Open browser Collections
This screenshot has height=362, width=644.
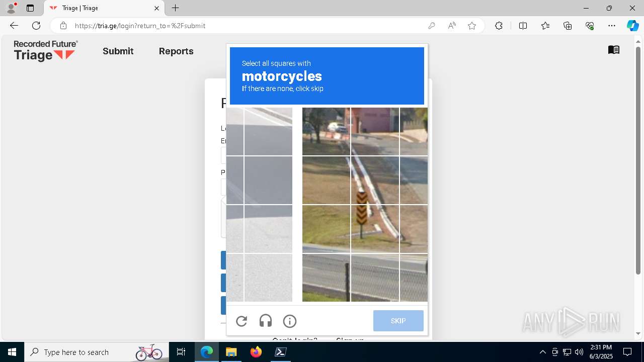(568, 26)
